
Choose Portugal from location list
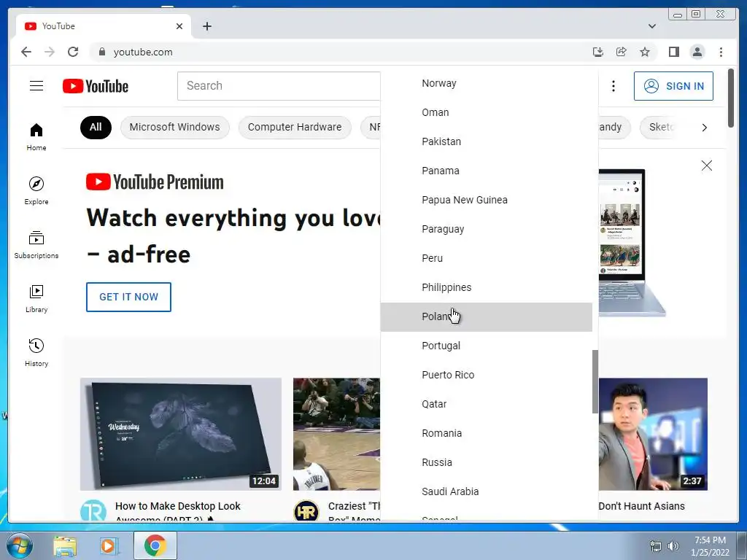[x=486, y=346]
